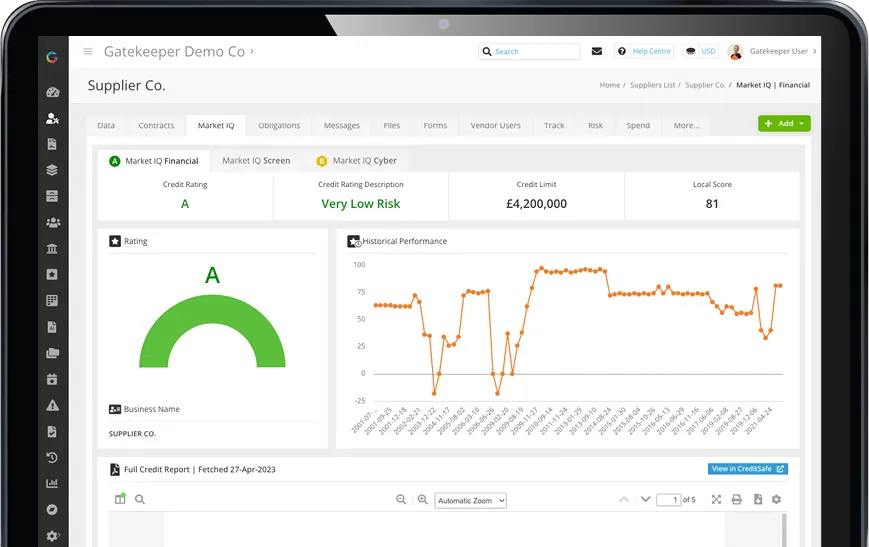The image size is (869, 547).
Task: Click the View in CreditSafe button
Action: [x=747, y=469]
